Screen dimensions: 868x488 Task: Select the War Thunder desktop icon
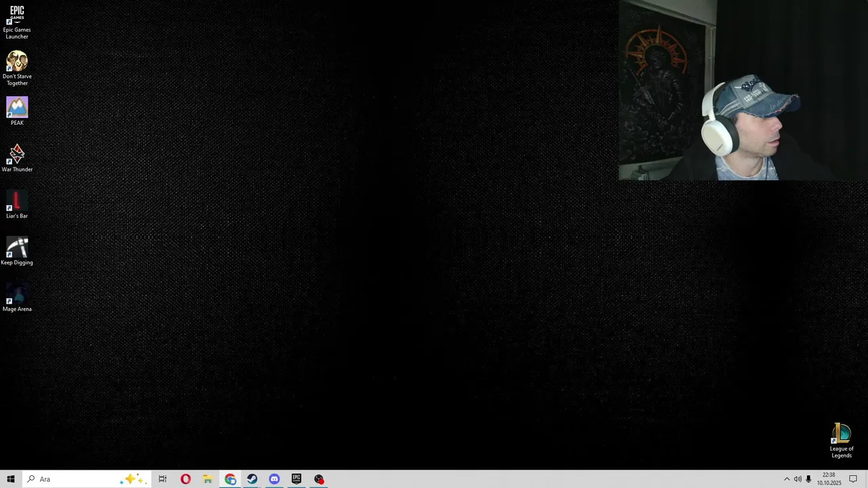point(17,158)
